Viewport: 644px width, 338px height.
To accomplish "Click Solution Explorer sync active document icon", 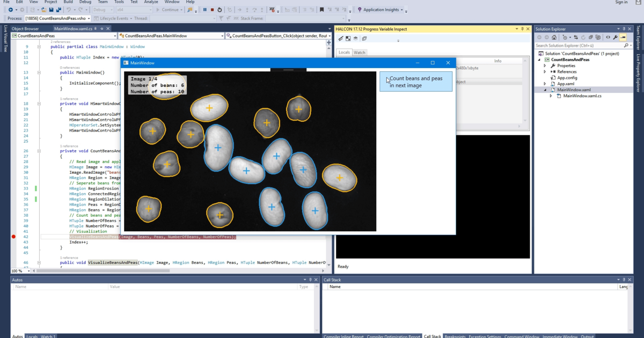I will pos(576,38).
